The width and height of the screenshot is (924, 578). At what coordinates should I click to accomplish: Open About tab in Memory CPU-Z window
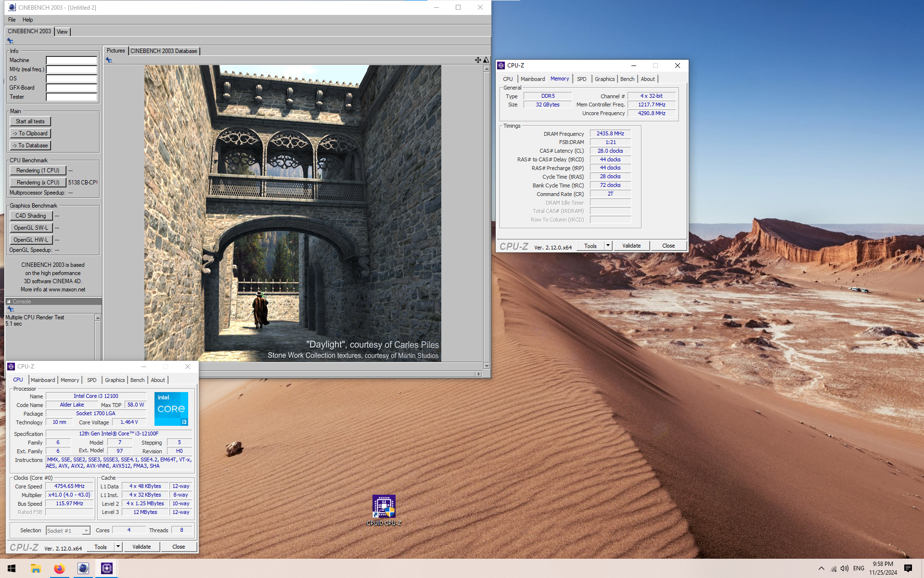(648, 79)
